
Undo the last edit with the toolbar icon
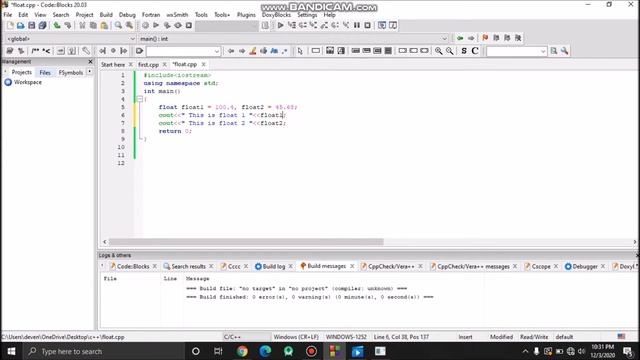coord(57,25)
